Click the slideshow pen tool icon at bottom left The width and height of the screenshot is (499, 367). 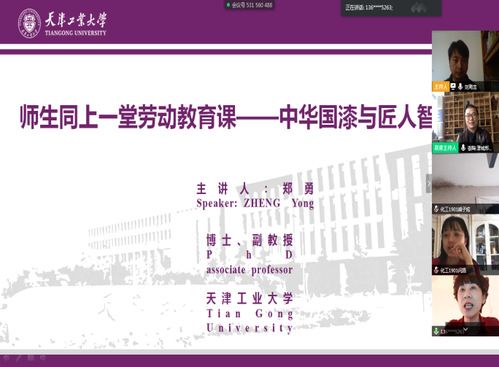click(x=19, y=358)
